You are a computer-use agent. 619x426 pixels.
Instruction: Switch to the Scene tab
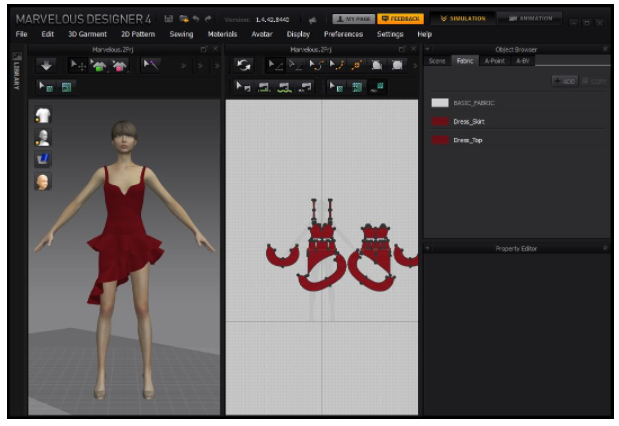[437, 61]
